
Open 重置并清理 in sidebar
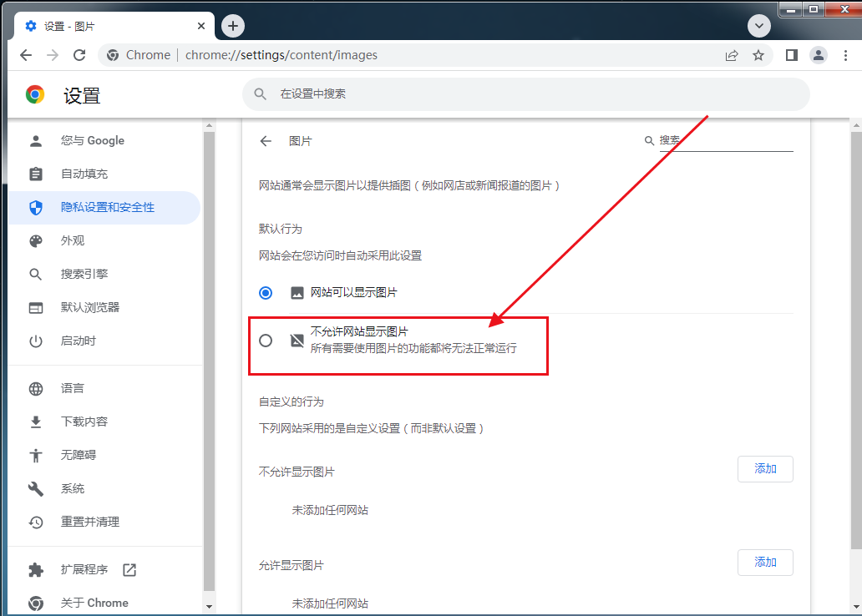click(104, 522)
